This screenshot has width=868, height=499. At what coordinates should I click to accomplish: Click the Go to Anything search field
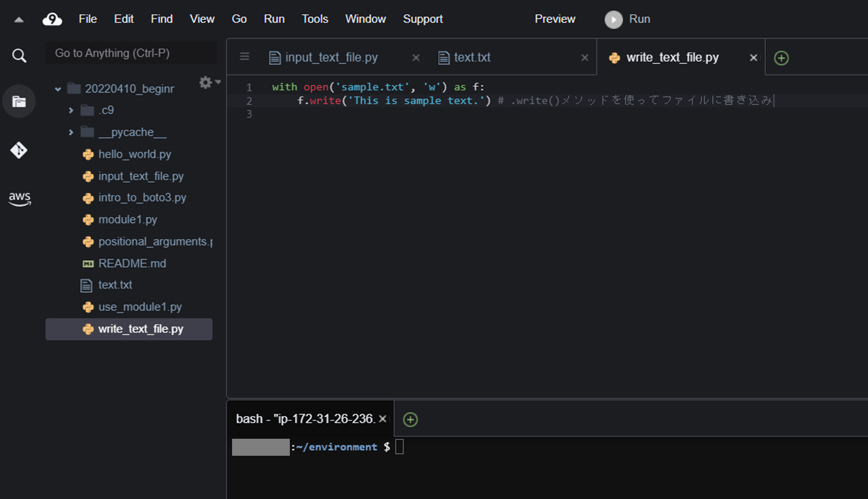coord(131,53)
